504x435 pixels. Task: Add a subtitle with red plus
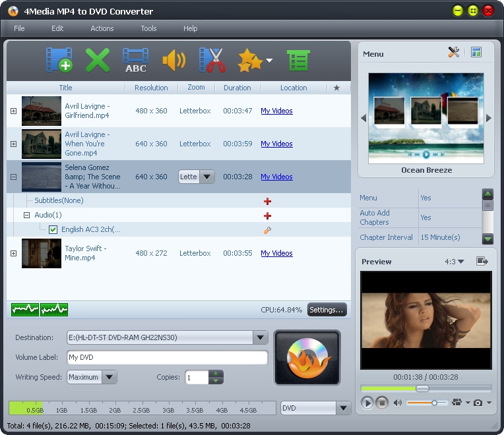267,201
